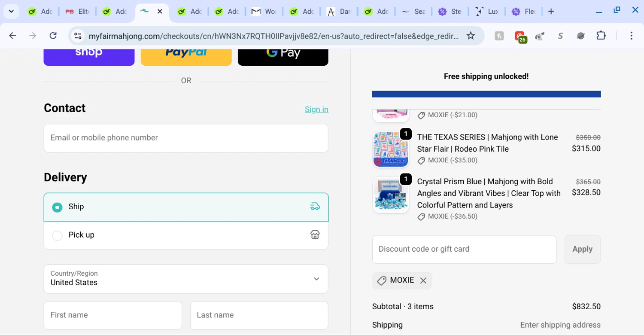
Task: Go back to previous page
Action: [12, 36]
